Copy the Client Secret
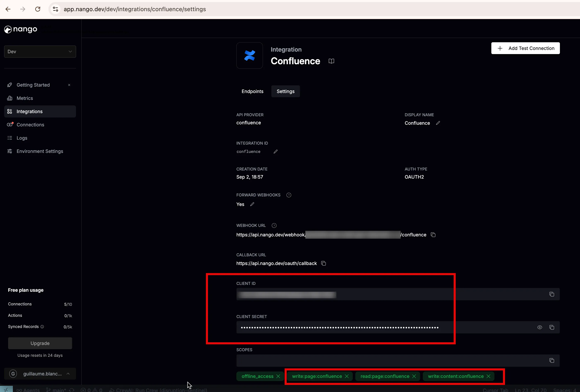This screenshot has height=392, width=580. click(x=552, y=327)
